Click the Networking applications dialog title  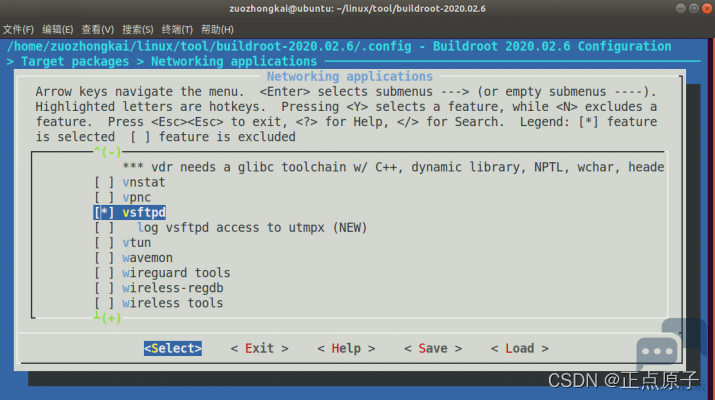pyautogui.click(x=350, y=76)
